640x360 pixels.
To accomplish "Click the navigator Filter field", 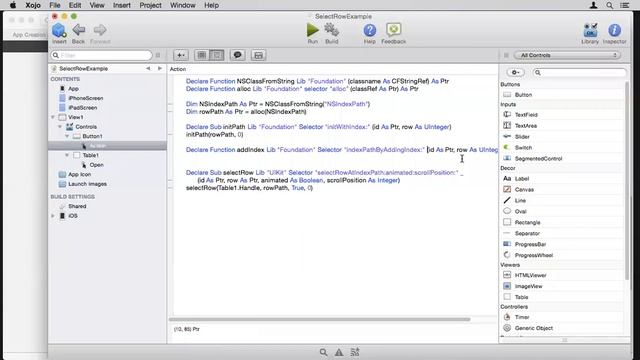I will coord(101,55).
